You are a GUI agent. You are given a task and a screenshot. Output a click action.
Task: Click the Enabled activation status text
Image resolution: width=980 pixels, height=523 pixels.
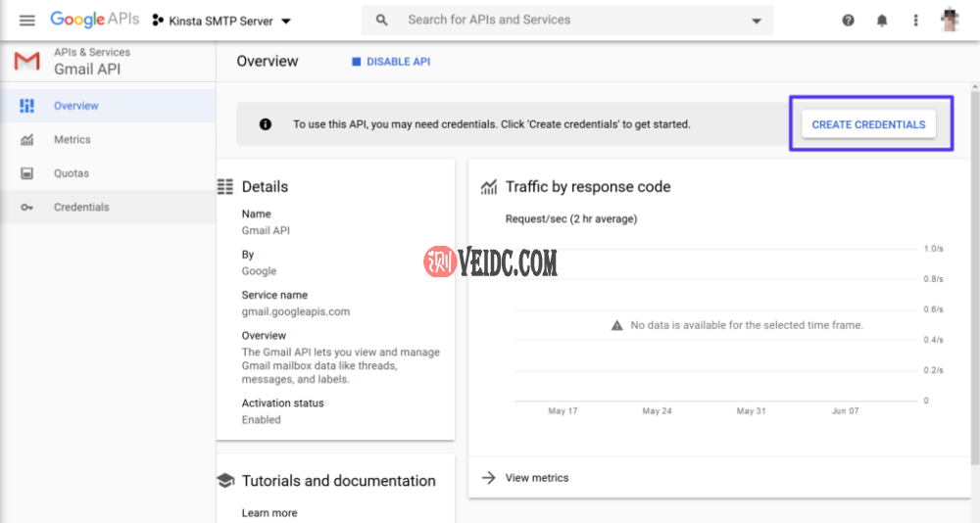(x=262, y=419)
